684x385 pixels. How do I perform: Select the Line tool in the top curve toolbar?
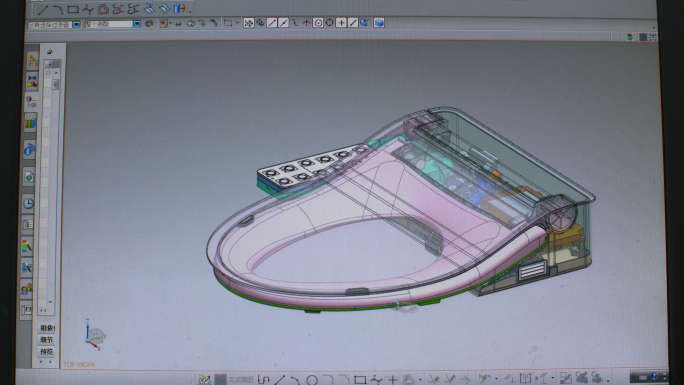tap(43, 9)
